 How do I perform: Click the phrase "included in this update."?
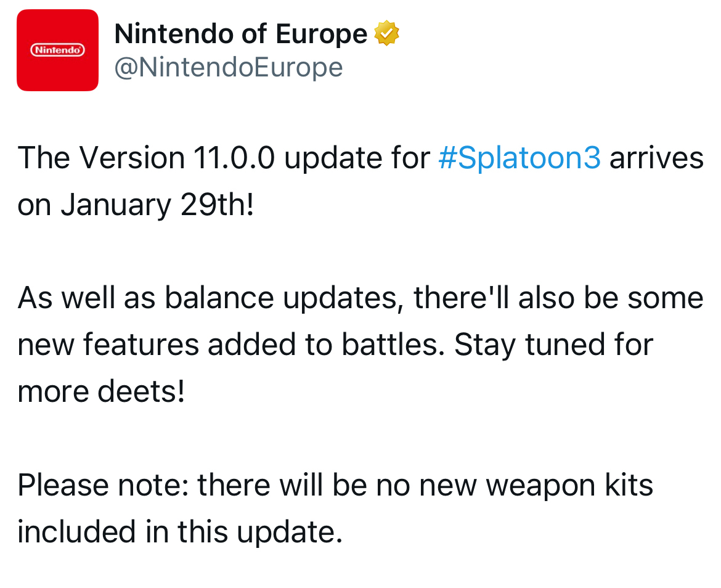click(x=179, y=531)
